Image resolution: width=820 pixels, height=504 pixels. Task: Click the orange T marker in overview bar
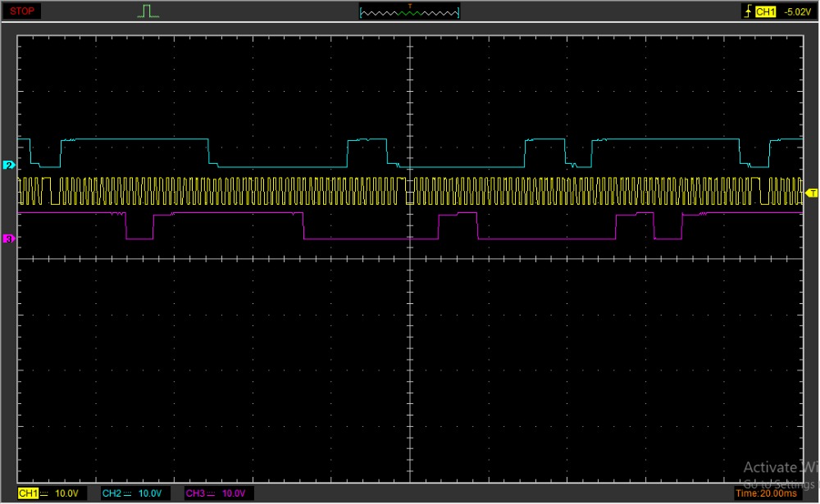coord(409,6)
